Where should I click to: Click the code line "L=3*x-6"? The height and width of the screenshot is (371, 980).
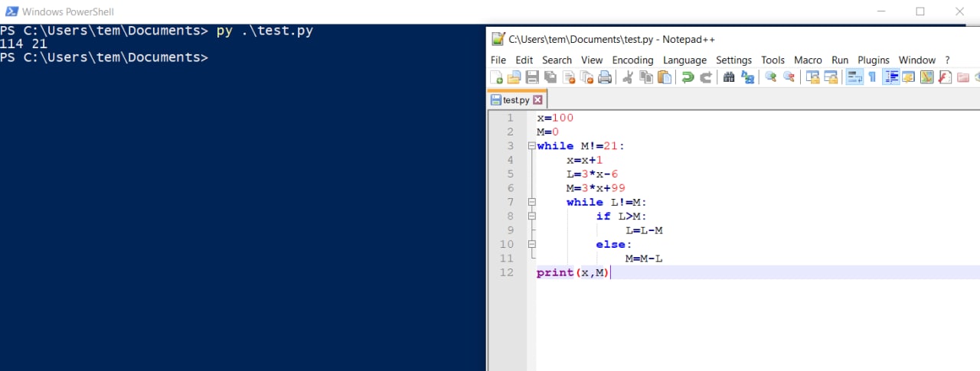coord(592,174)
